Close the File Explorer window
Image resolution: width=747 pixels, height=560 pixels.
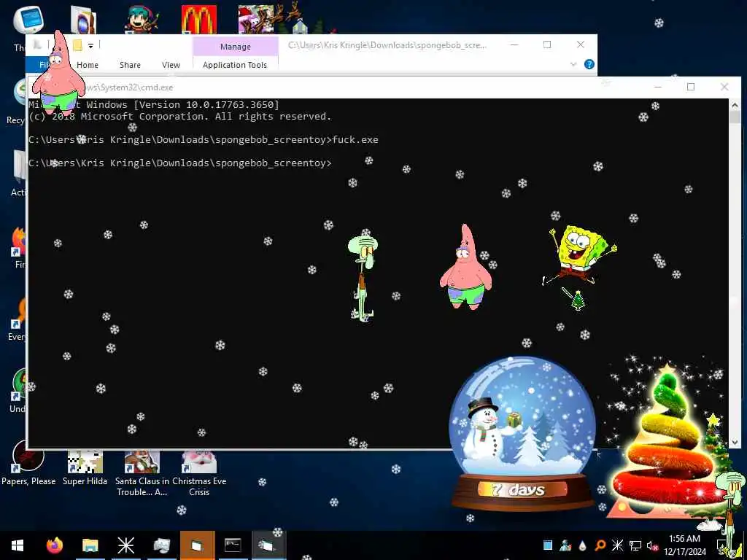pyautogui.click(x=580, y=44)
